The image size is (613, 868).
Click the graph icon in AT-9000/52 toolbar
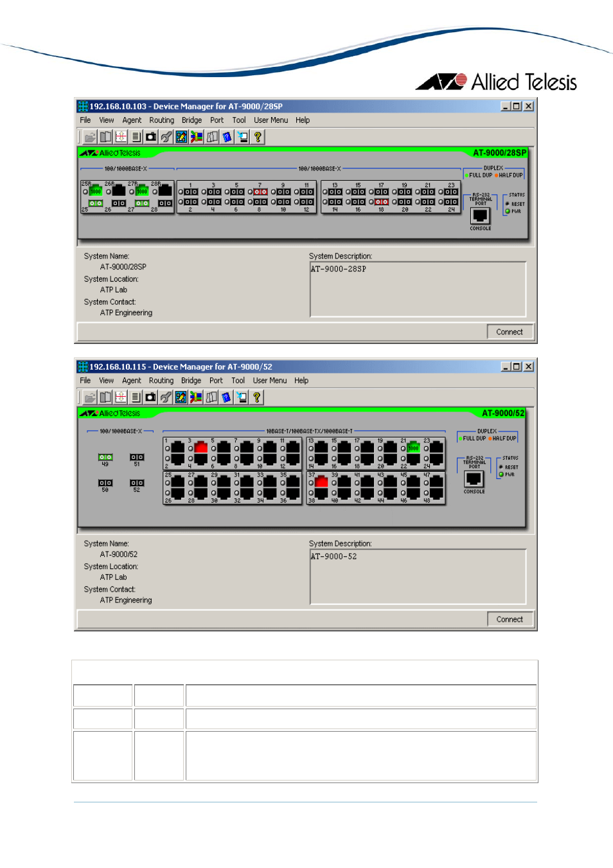pyautogui.click(x=121, y=397)
